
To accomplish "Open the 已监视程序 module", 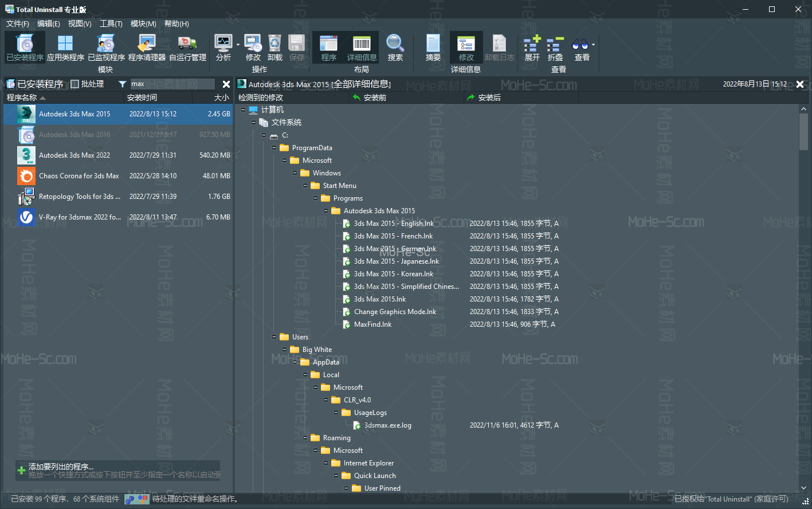I will (x=106, y=48).
